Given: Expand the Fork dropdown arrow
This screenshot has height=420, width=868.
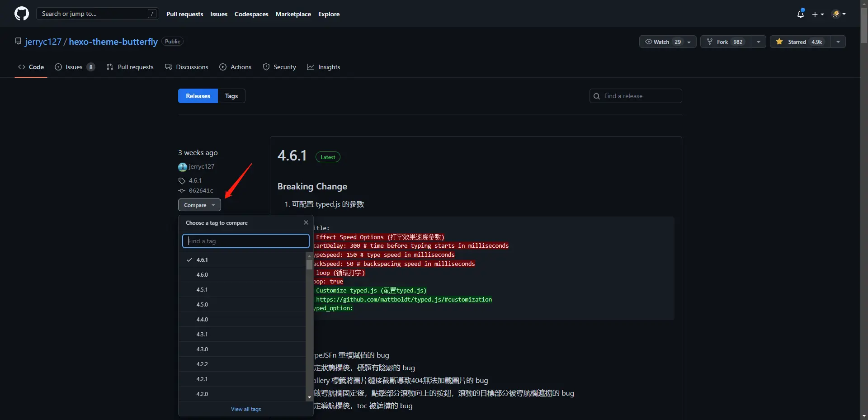Looking at the screenshot, I should click(x=758, y=42).
